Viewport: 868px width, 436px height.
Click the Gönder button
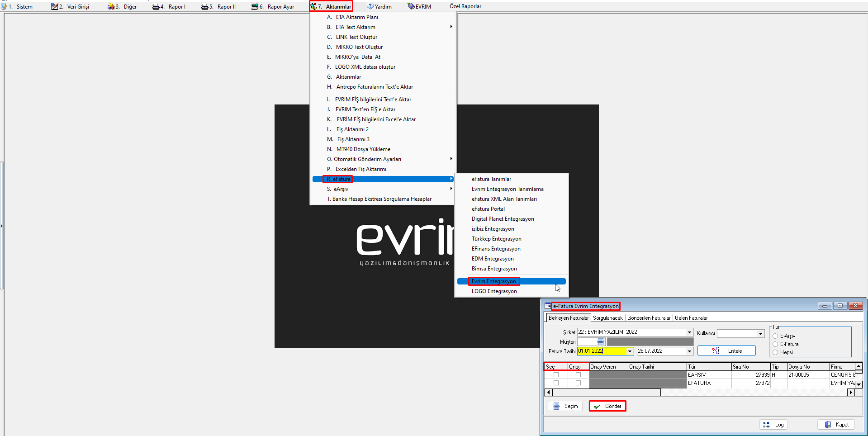click(608, 406)
